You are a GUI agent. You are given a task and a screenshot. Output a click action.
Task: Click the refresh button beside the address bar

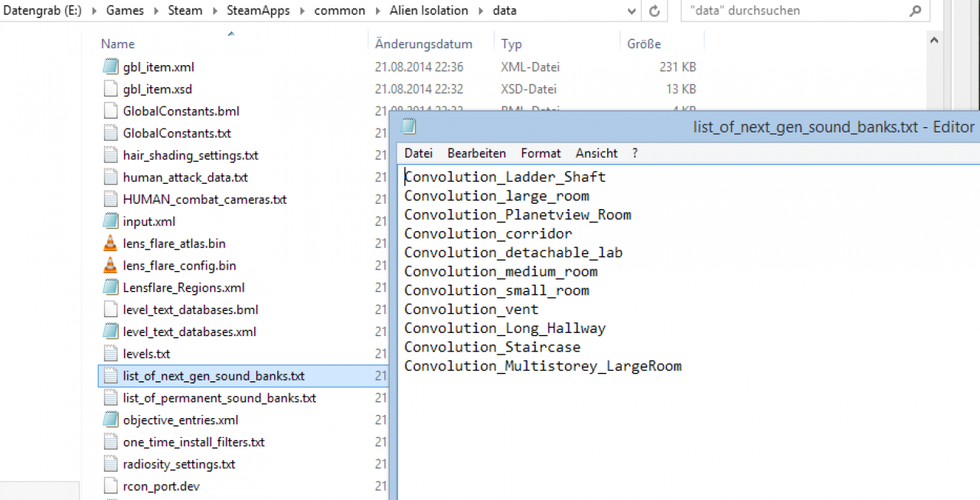point(655,11)
